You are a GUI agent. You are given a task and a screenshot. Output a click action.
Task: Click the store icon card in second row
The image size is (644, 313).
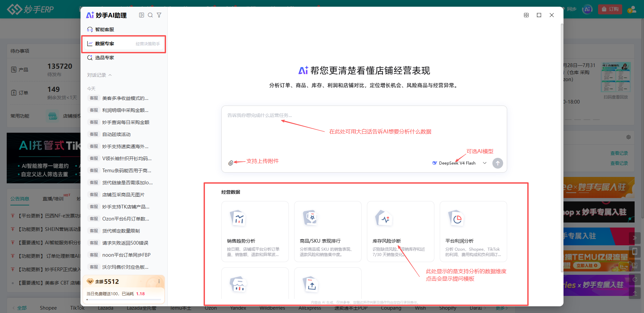coord(255,284)
